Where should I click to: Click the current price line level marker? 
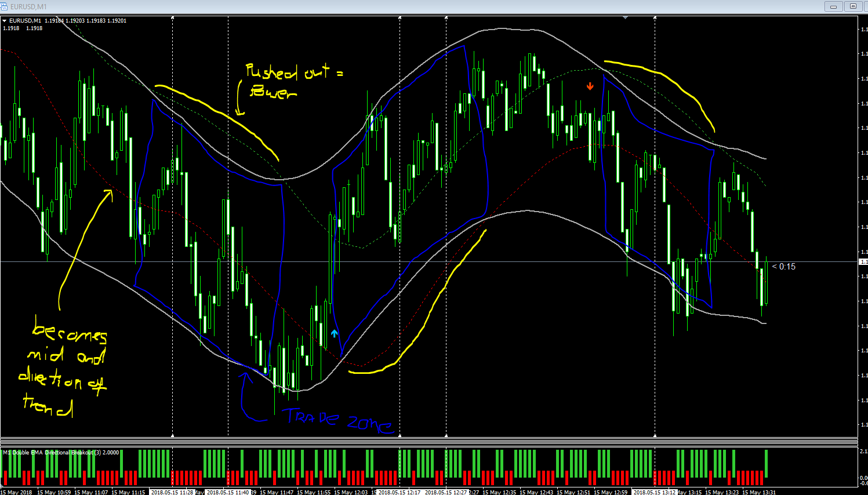pyautogui.click(x=863, y=262)
